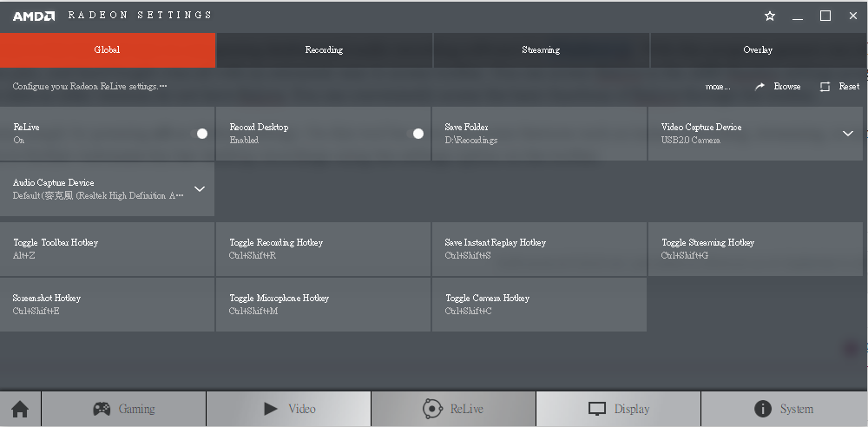The width and height of the screenshot is (868, 427).
Task: Edit the Toggle Recording Hotkey tile
Action: (323, 249)
